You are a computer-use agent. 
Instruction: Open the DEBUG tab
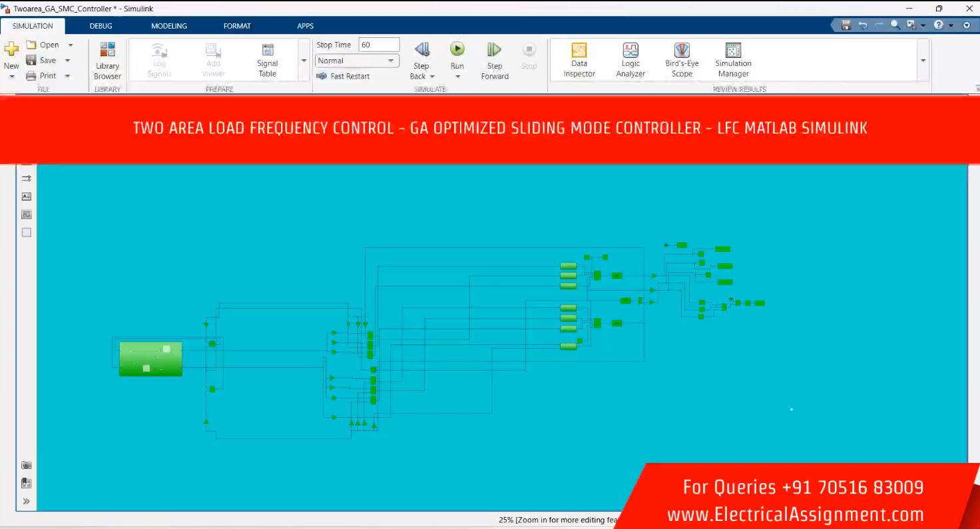[x=101, y=26]
